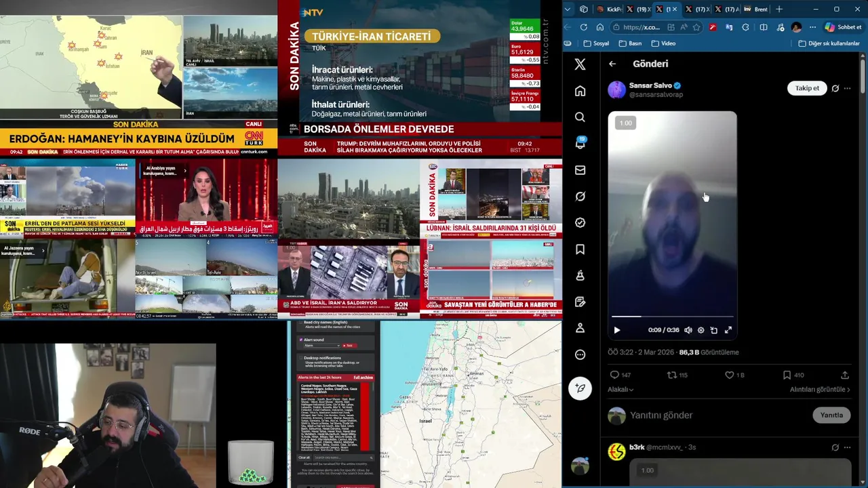Screen dimensions: 868x488
Task: Play the post video
Action: pos(617,330)
